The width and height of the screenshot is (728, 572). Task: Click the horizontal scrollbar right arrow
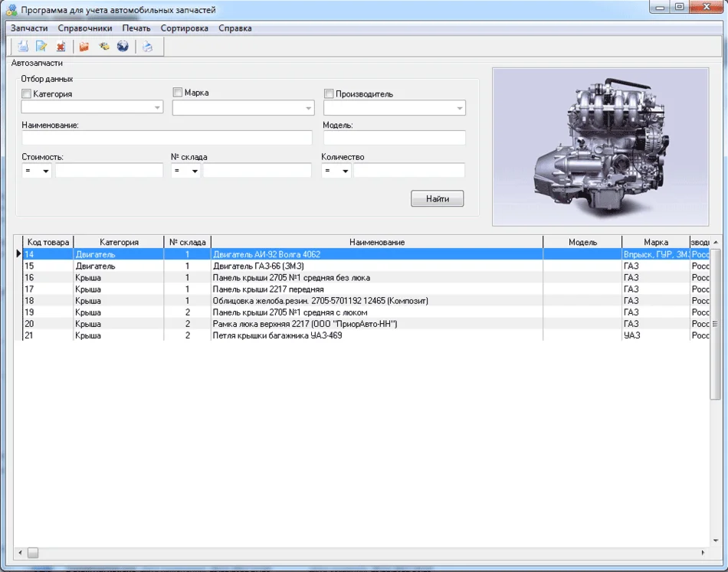703,552
